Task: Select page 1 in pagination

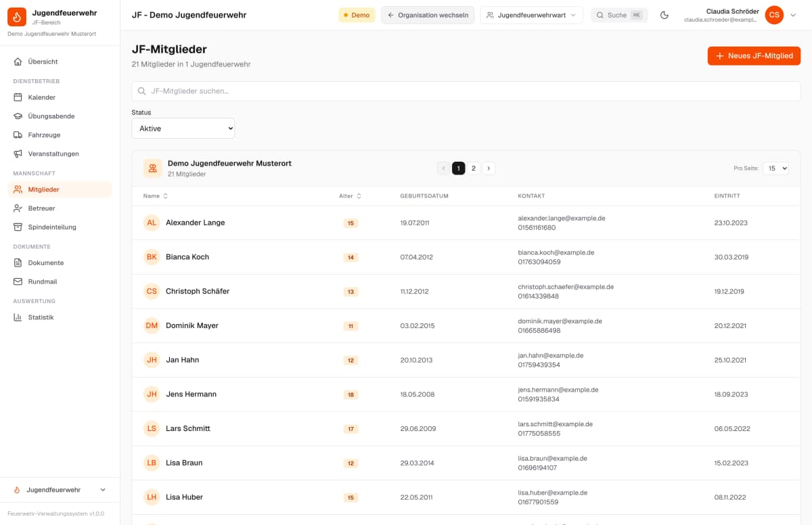Action: [459, 168]
